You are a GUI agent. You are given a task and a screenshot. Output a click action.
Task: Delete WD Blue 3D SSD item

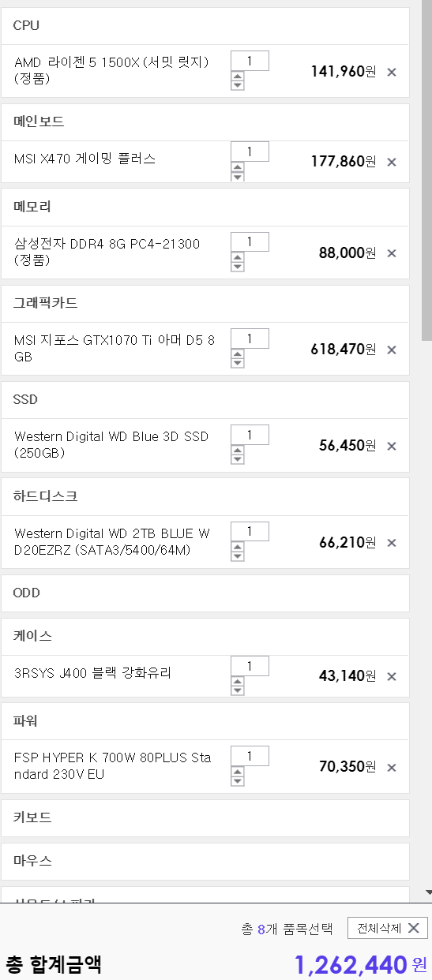(x=392, y=446)
